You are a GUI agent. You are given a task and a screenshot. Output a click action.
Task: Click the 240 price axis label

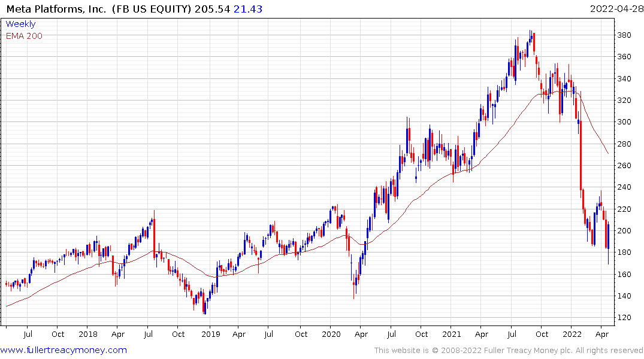point(624,187)
